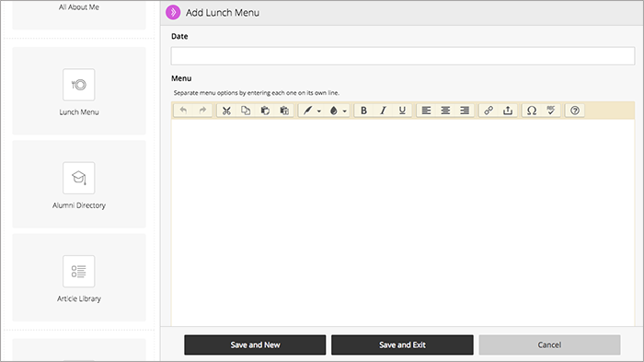The height and width of the screenshot is (362, 644).
Task: Click the Lunch Menu label in sidebar
Action: (79, 111)
